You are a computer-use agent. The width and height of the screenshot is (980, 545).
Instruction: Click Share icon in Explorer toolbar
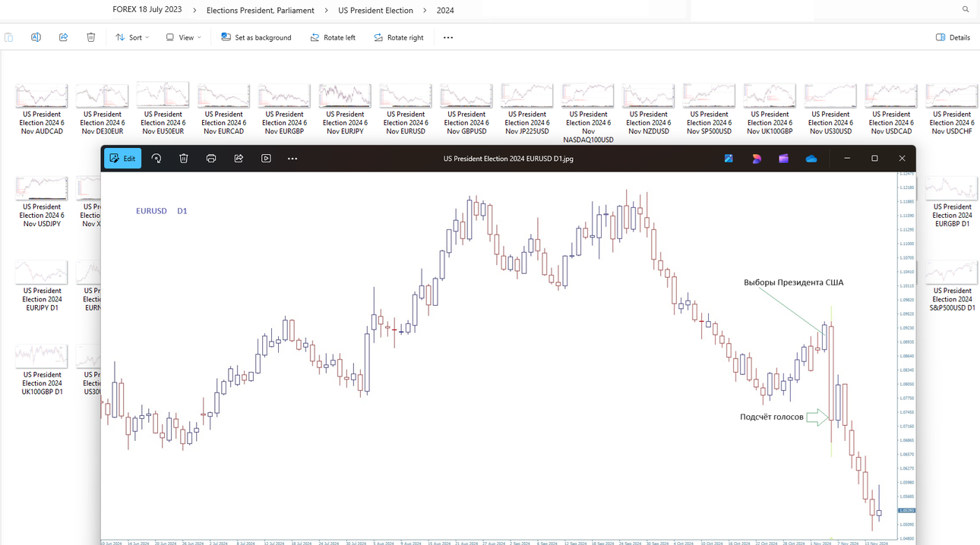click(x=63, y=37)
